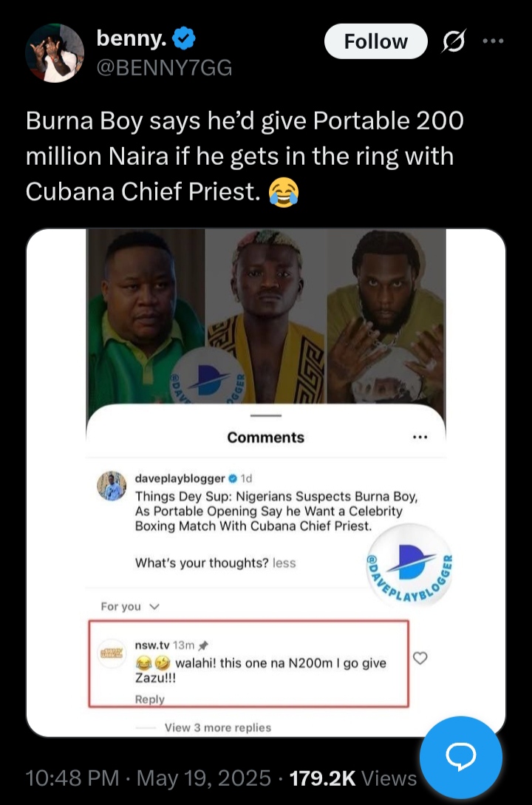
Task: Tap the Grok slashed-circle icon
Action: click(453, 42)
